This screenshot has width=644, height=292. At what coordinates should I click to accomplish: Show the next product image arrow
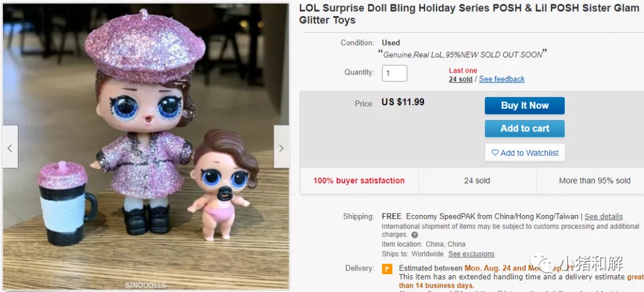tap(281, 147)
